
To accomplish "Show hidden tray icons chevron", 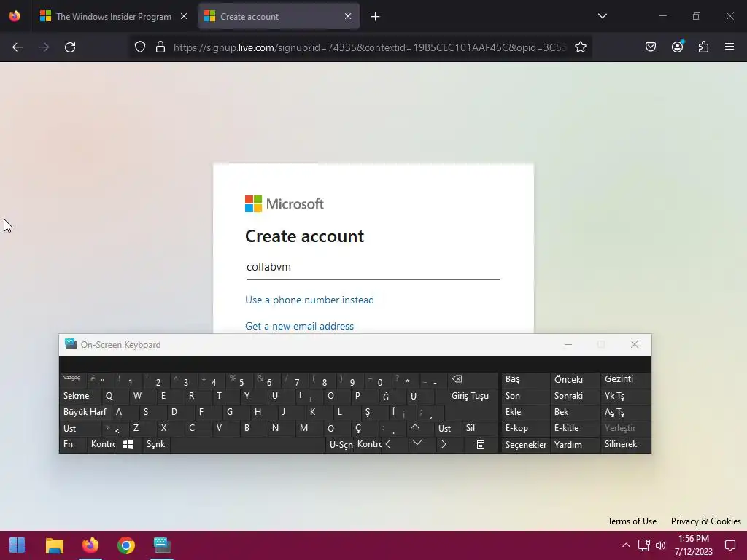I will coord(626,545).
